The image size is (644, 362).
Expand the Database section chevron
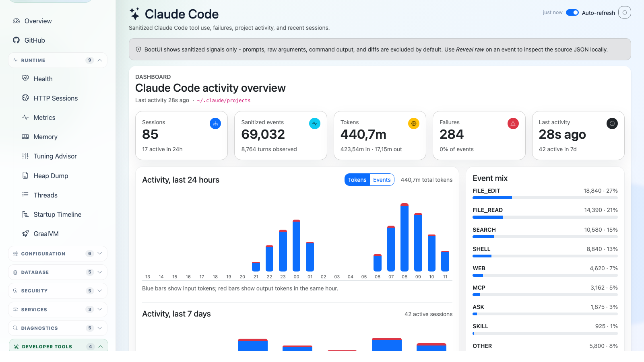click(x=100, y=272)
